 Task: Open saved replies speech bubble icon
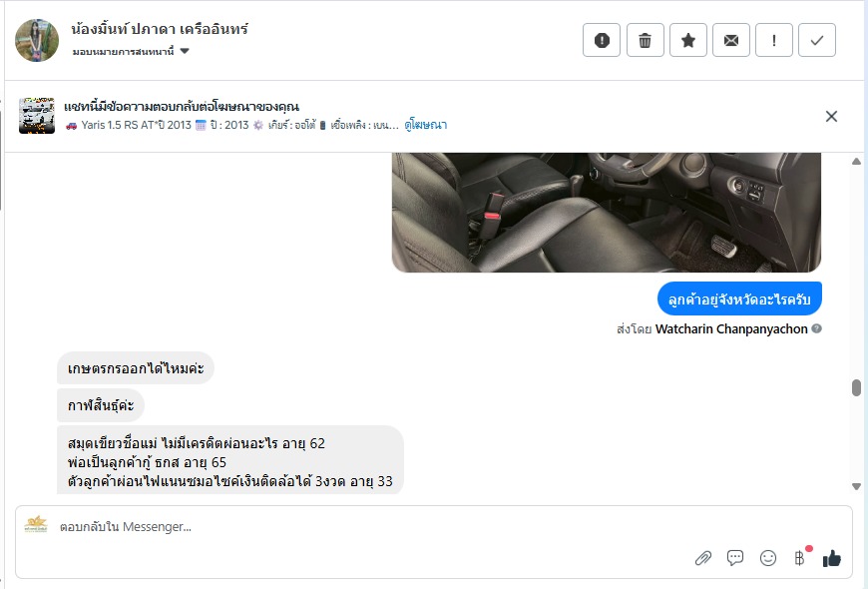click(735, 558)
